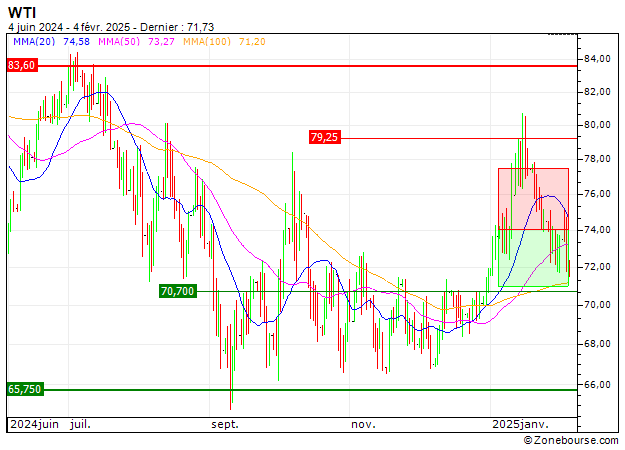Screen dimensions: 625x450
Task: Click the WTI chart title
Action: coord(22,12)
